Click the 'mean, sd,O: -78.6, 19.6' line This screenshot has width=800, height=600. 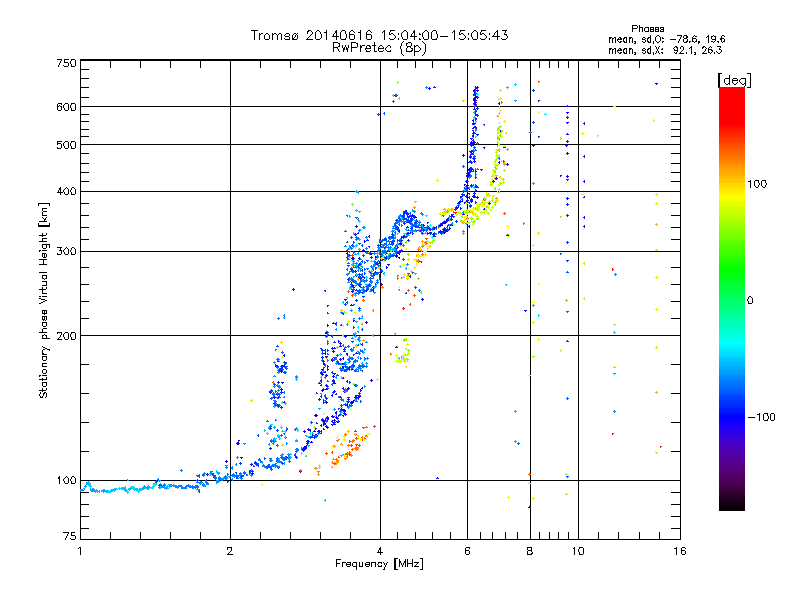point(666,39)
